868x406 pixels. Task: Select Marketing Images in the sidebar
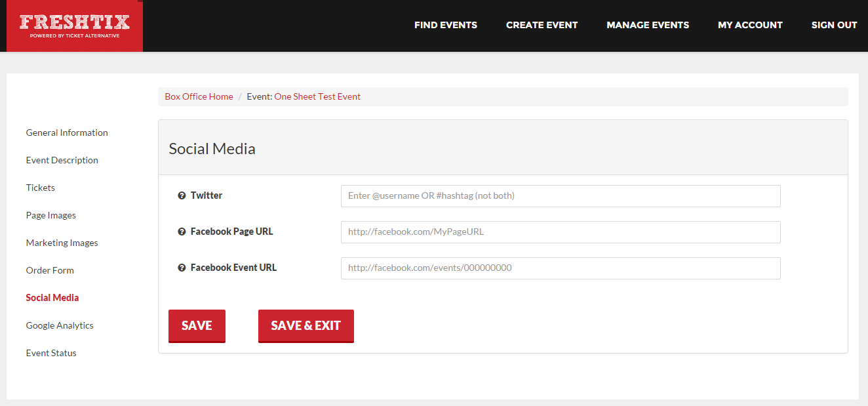(x=62, y=243)
